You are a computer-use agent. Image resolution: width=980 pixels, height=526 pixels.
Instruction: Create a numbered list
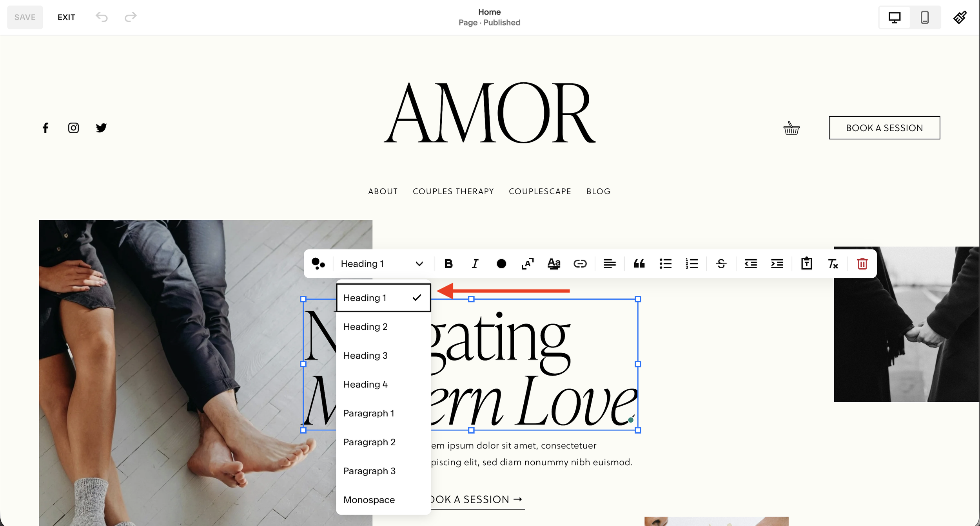coord(691,264)
